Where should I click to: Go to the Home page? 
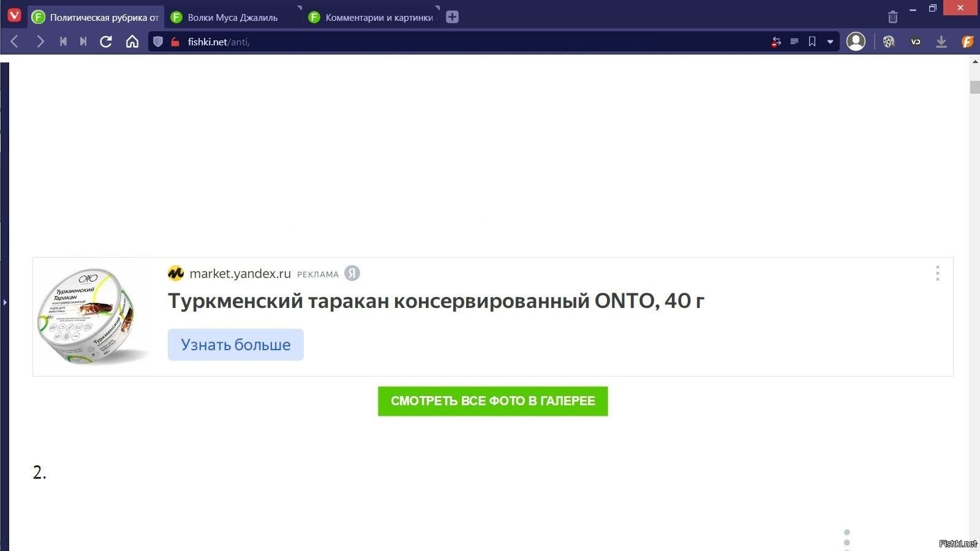pos(132,42)
